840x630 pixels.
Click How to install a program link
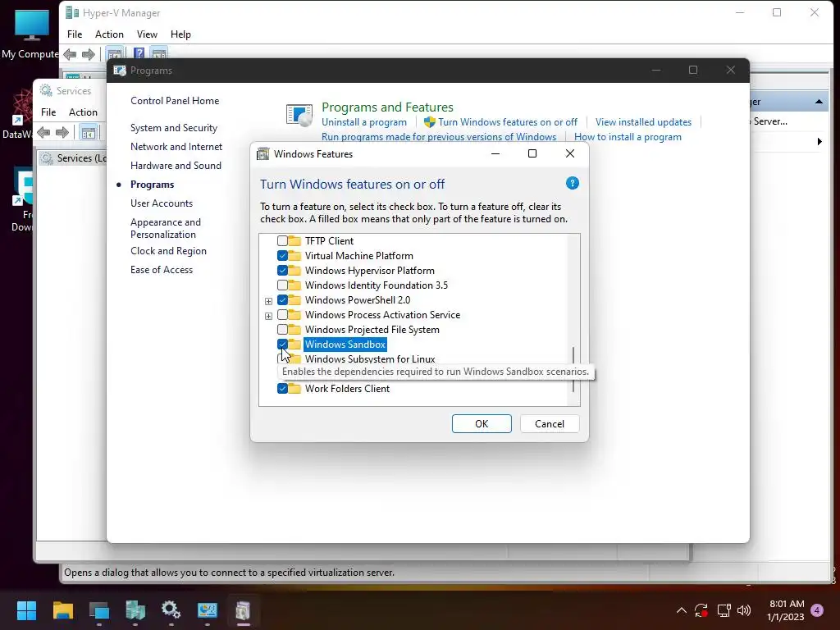[628, 137]
